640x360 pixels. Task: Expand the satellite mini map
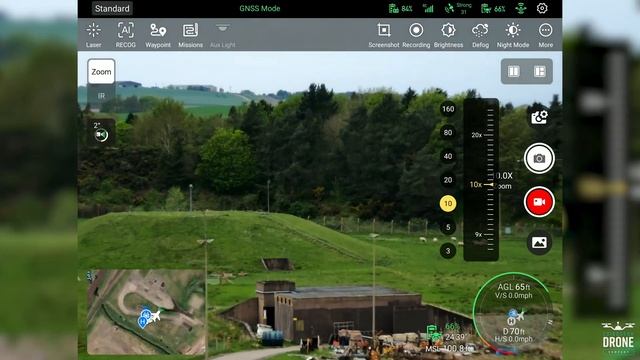coord(146,311)
